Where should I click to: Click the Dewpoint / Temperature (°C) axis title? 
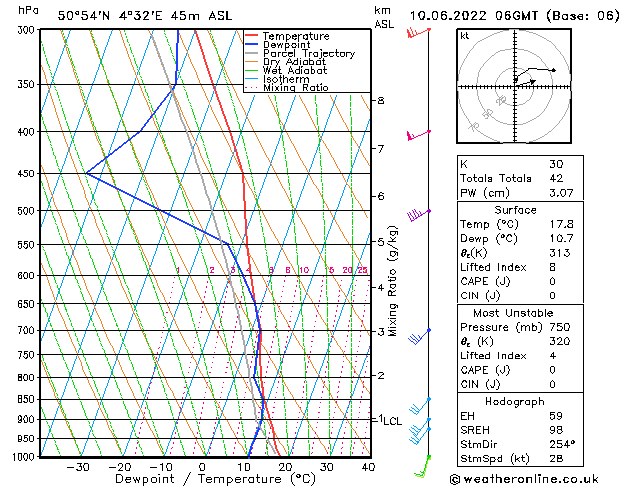pyautogui.click(x=215, y=479)
